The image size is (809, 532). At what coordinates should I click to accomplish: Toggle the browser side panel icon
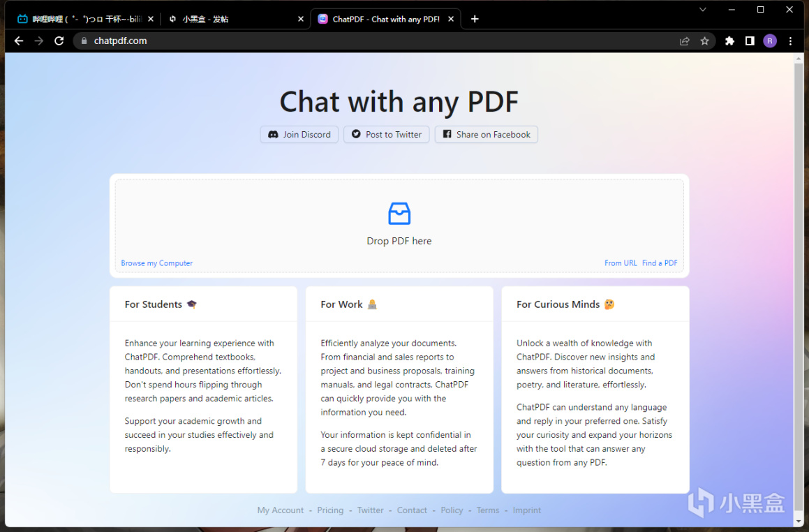click(750, 40)
